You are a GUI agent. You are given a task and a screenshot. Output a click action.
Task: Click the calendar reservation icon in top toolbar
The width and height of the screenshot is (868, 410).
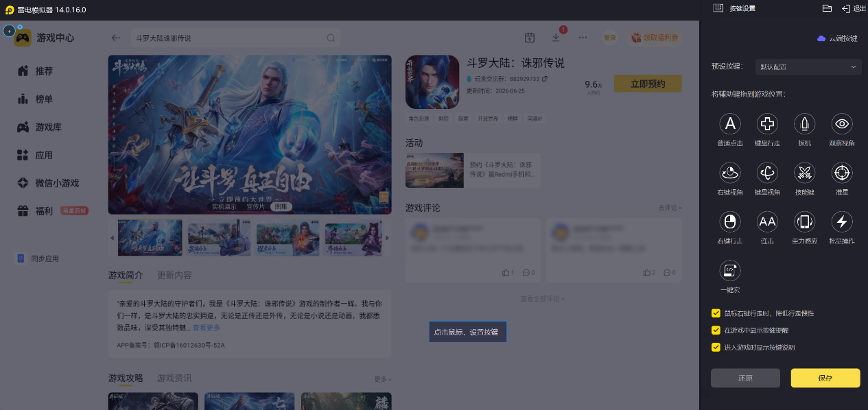tap(530, 38)
